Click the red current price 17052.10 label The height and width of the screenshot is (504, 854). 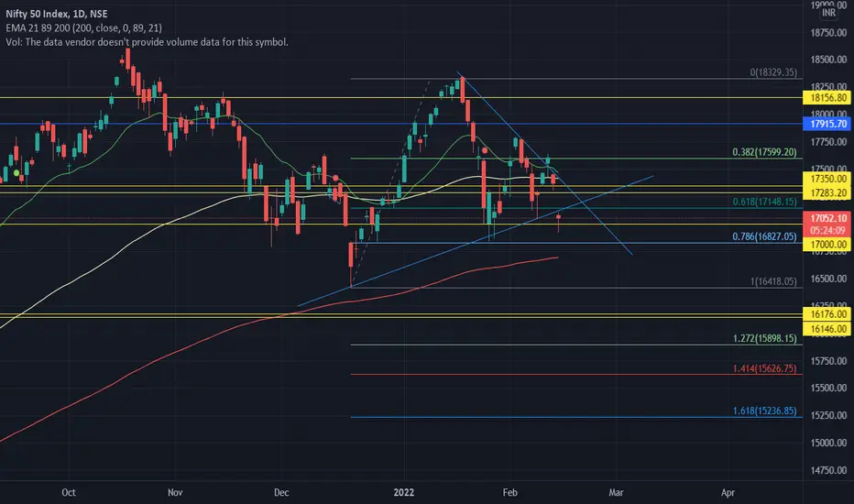pos(827,218)
